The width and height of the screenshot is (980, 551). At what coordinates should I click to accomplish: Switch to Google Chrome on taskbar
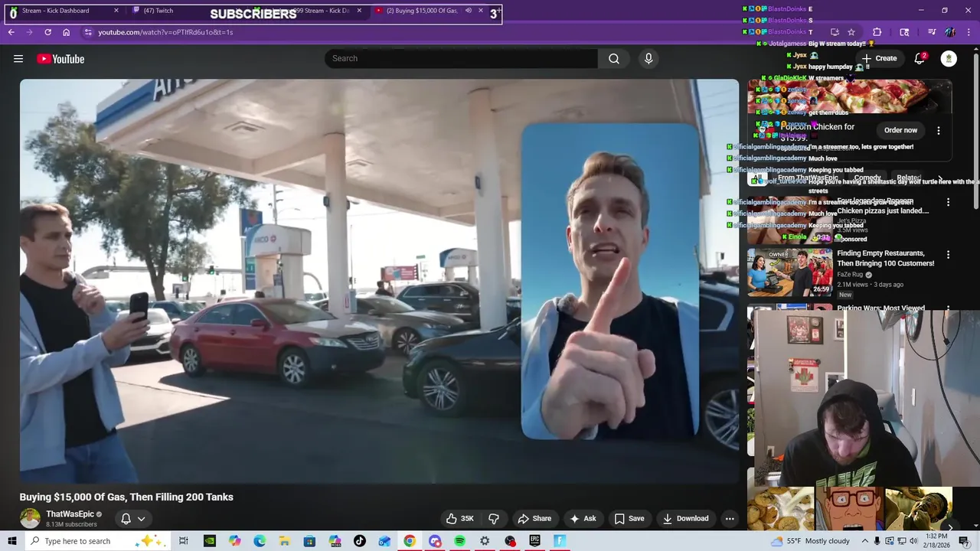pyautogui.click(x=410, y=541)
